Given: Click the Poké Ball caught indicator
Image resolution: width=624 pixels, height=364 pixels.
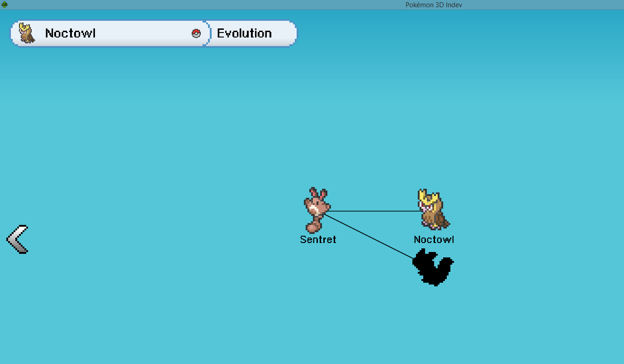Looking at the screenshot, I should pyautogui.click(x=196, y=33).
